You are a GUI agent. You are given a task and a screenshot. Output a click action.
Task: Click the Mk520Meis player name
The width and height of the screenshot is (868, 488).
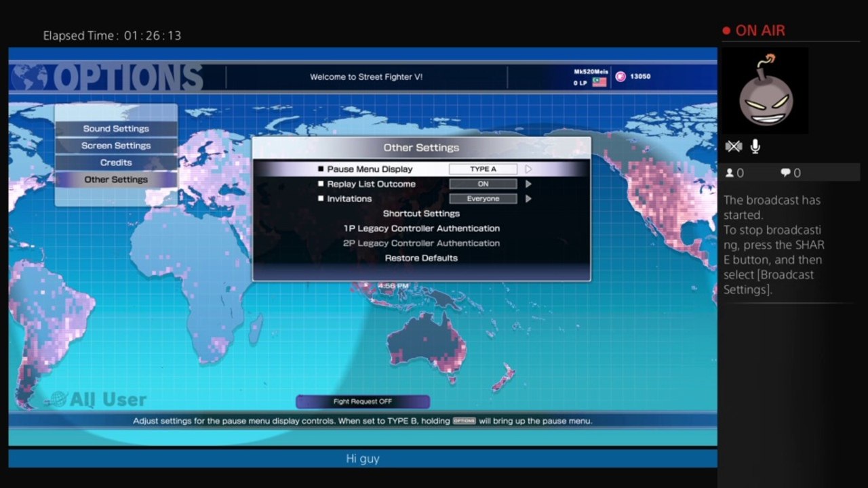(591, 72)
